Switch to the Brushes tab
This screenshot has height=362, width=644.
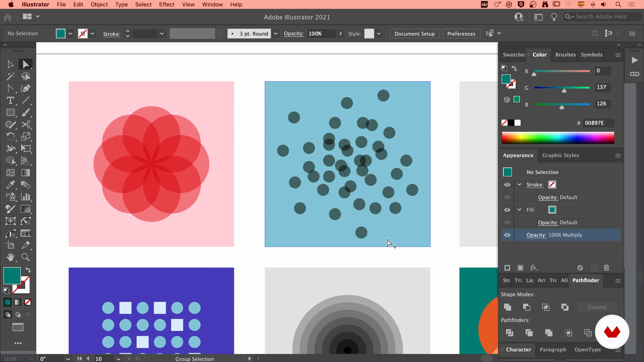click(565, 55)
